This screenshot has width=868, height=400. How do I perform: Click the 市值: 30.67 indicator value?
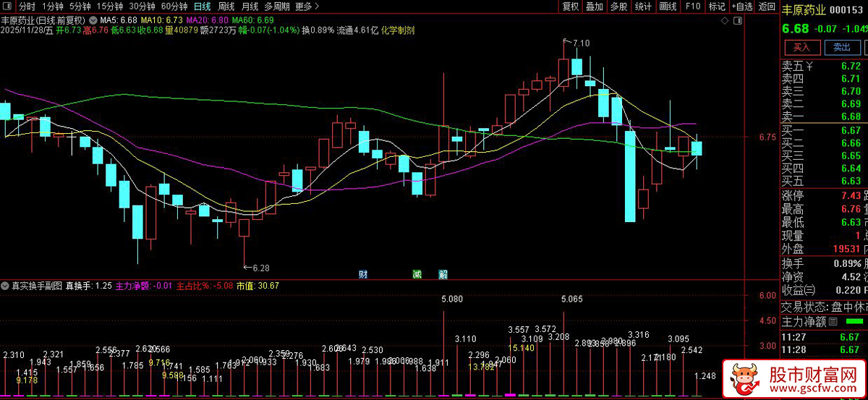pyautogui.click(x=258, y=286)
